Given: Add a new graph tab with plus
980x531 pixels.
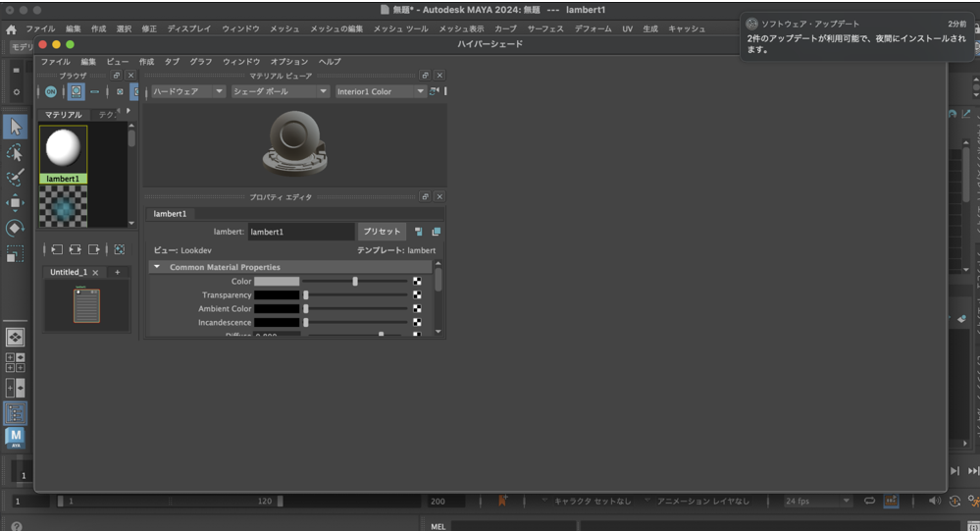Looking at the screenshot, I should 117,272.
